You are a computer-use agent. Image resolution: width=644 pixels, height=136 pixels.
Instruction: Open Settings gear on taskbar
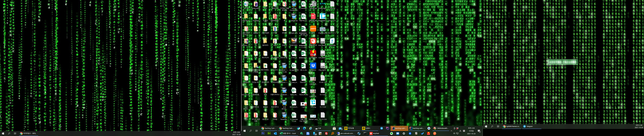(x=404, y=133)
